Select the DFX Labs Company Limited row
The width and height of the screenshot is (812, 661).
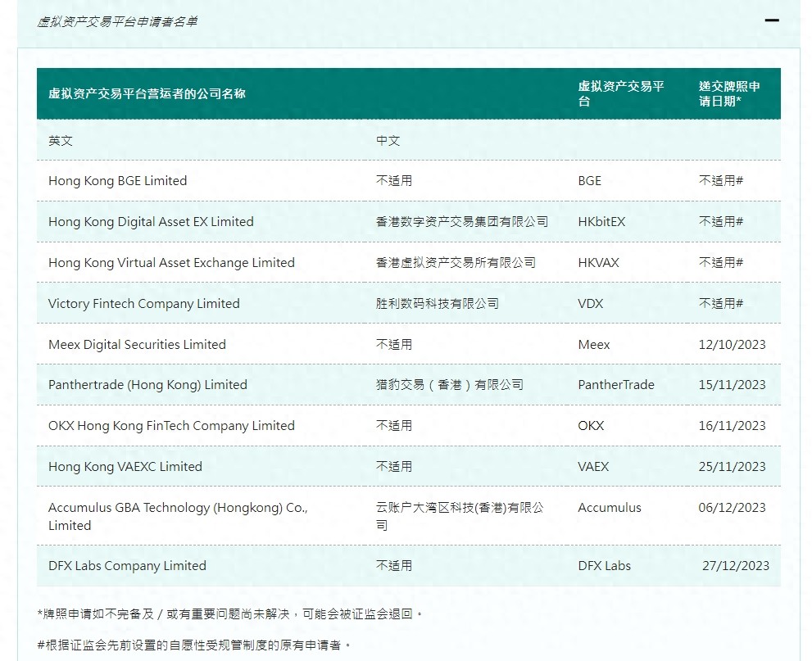(126, 565)
